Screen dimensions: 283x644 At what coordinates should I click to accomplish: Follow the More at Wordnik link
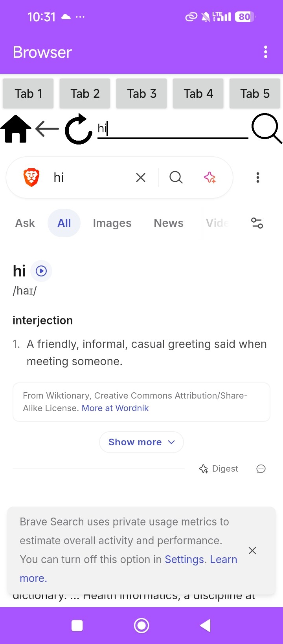point(115,408)
